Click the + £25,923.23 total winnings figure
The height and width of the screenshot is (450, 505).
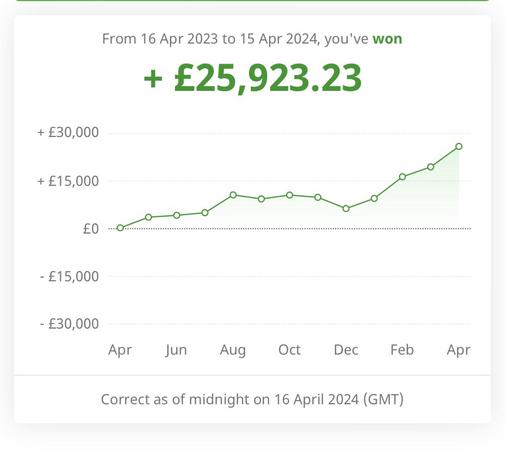(x=252, y=79)
